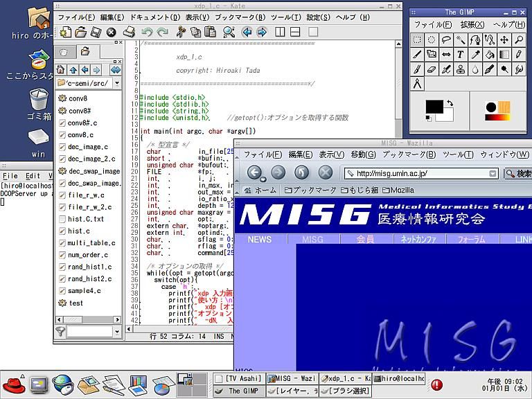The width and height of the screenshot is (532, 399).
Task: Click the Cut scissors icon in Kate
Action: [x=181, y=33]
